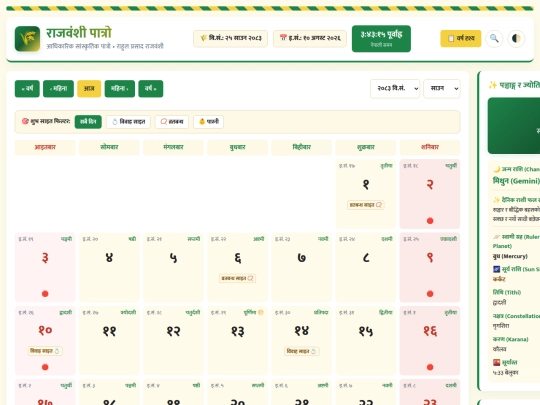Open the search magnifier icon in header

[x=494, y=38]
